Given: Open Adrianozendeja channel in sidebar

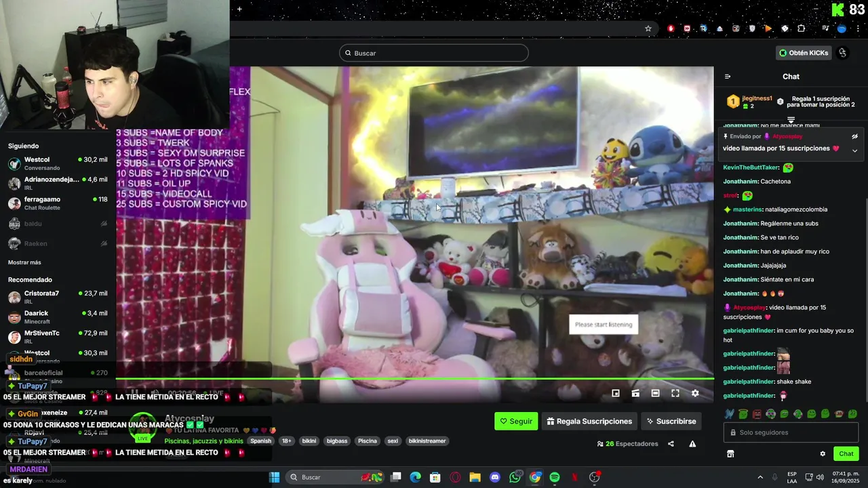Looking at the screenshot, I should click(58, 183).
